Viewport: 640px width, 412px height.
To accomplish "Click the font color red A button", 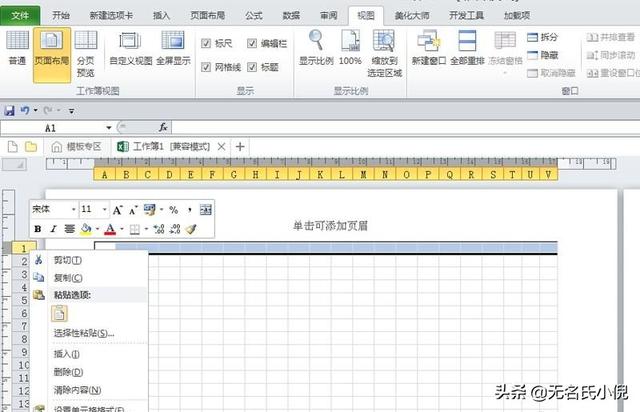I will pos(109,229).
